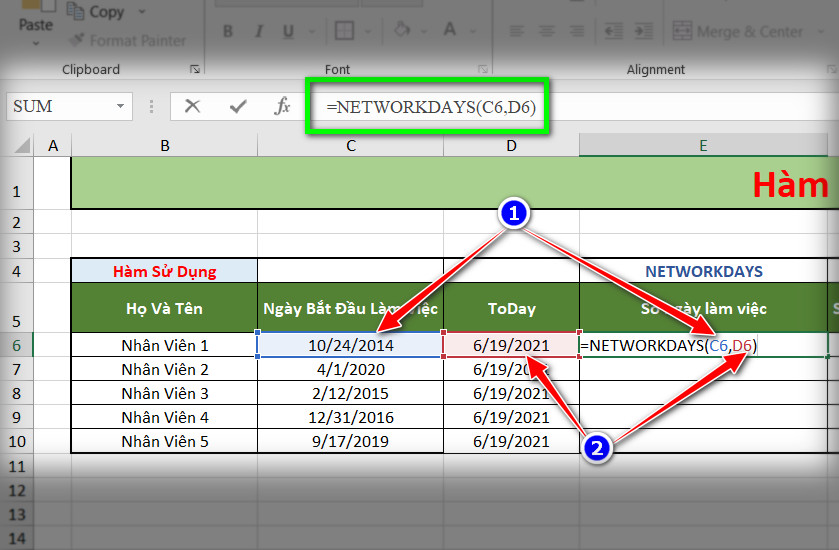Click the Fill Color bucket icon

click(402, 30)
